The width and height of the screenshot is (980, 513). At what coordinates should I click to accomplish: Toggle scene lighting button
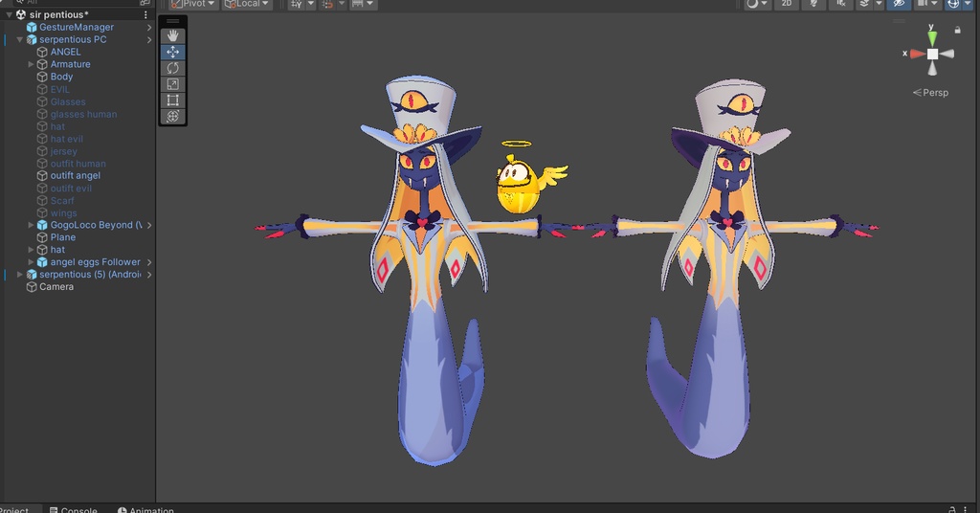[x=813, y=4]
